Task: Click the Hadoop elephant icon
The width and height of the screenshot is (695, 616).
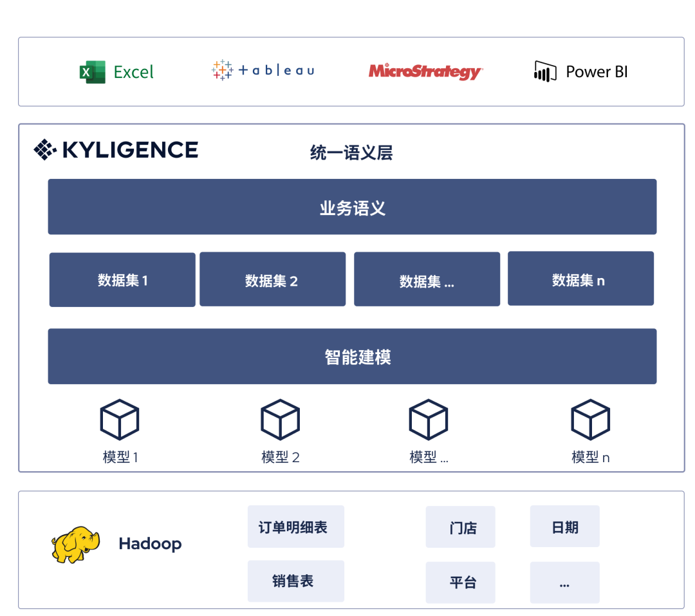Action: [75, 545]
